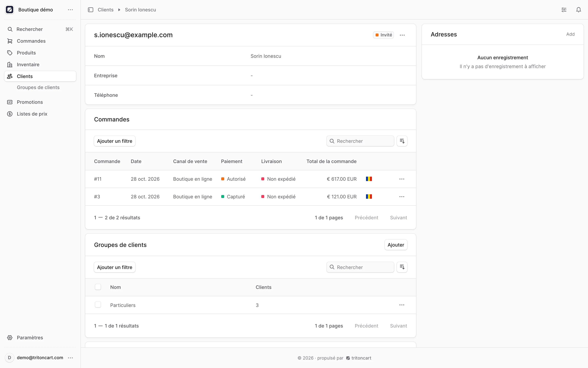Open actions menu for order #11
The height and width of the screenshot is (368, 588).
pos(402,179)
